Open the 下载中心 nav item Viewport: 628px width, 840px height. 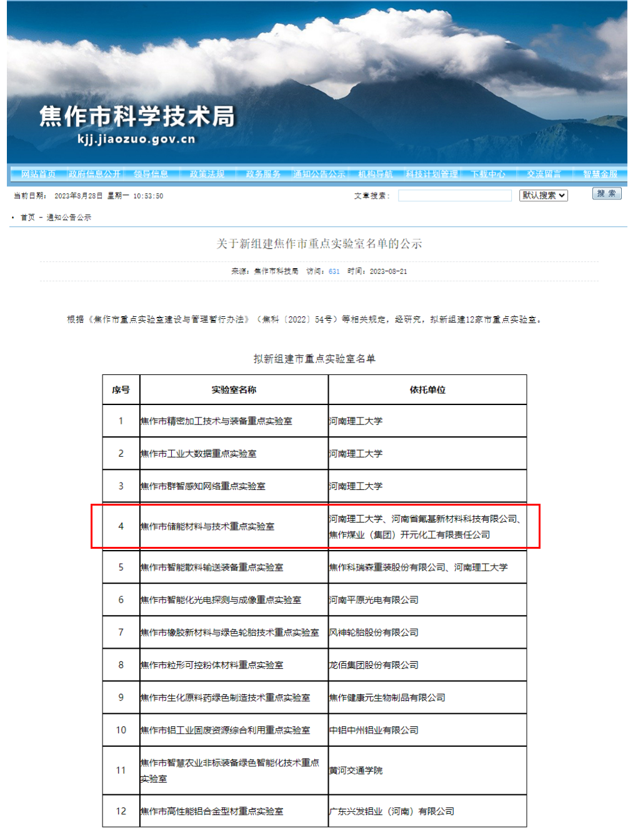[488, 174]
